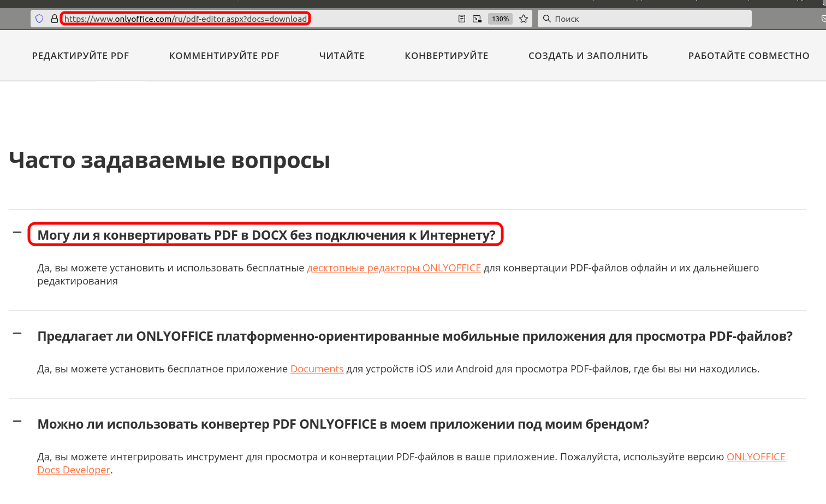Reset the 130% zoom level indicator
The height and width of the screenshot is (504, 826).
point(500,19)
